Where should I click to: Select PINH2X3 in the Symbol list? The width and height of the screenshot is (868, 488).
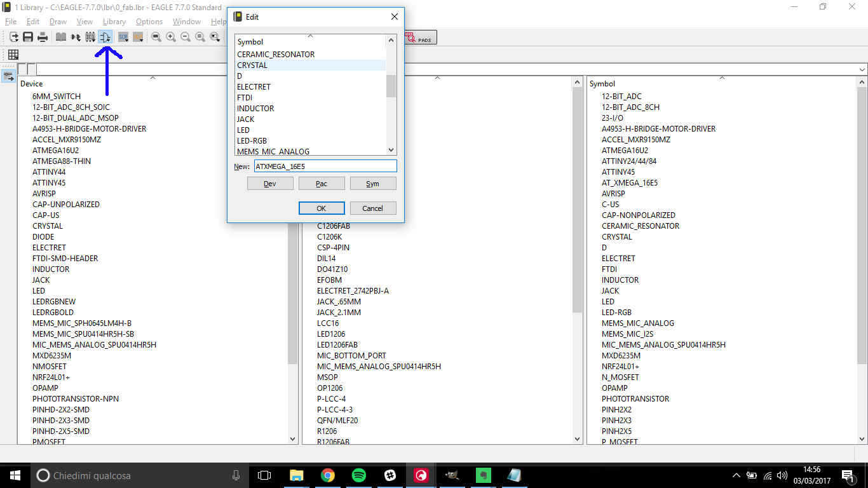pos(616,421)
